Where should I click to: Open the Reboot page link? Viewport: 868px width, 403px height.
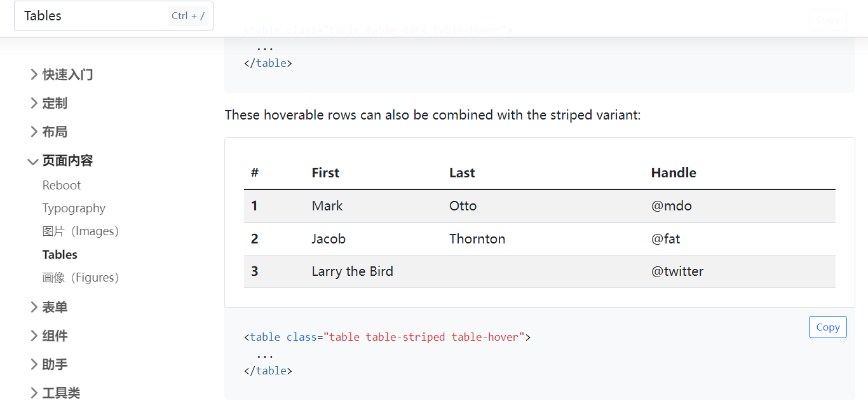pyautogui.click(x=62, y=185)
